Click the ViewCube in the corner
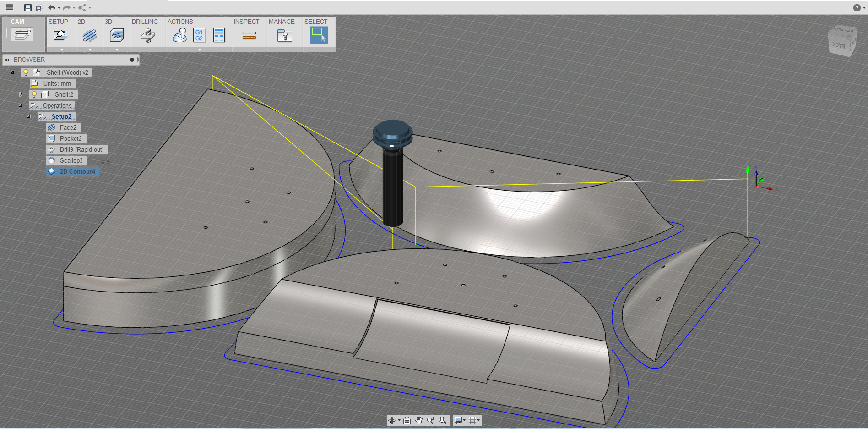This screenshot has height=429, width=868. pyautogui.click(x=841, y=40)
